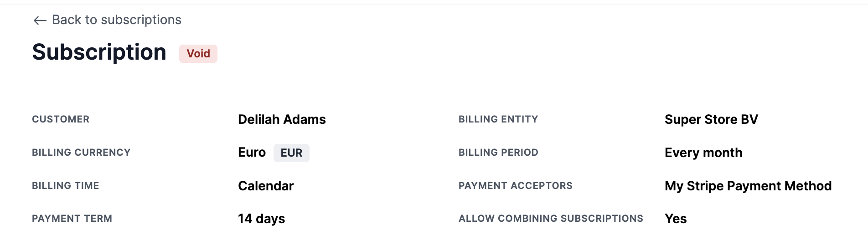Image resolution: width=868 pixels, height=245 pixels.
Task: Click the Billing Currency field label
Action: (x=81, y=153)
